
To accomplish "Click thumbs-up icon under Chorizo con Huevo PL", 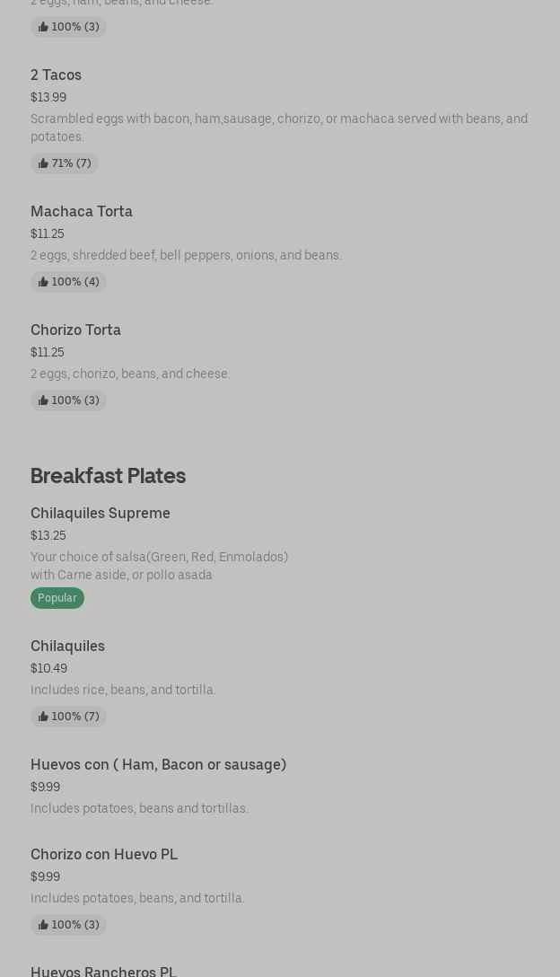I will pos(43,925).
